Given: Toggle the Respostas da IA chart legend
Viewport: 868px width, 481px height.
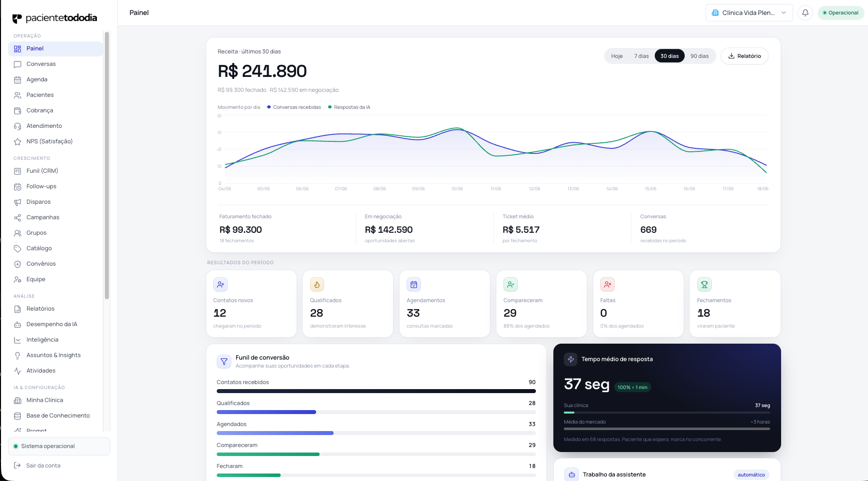Looking at the screenshot, I should tap(349, 107).
